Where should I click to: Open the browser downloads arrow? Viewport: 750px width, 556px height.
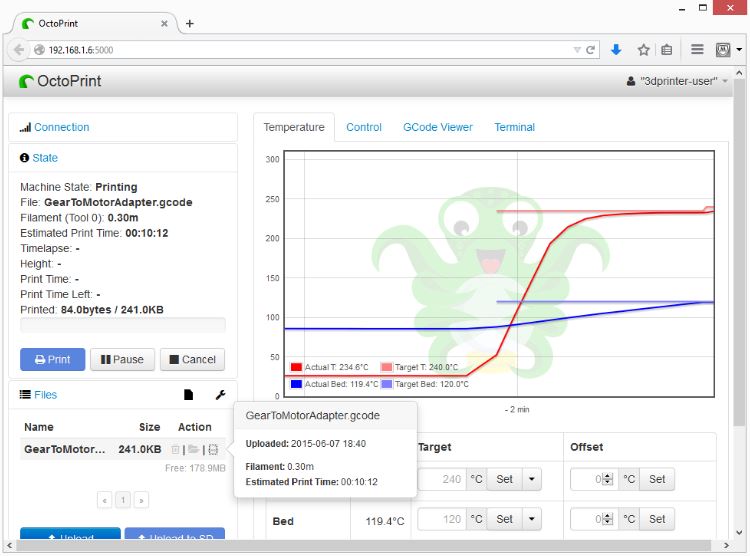pyautogui.click(x=616, y=49)
